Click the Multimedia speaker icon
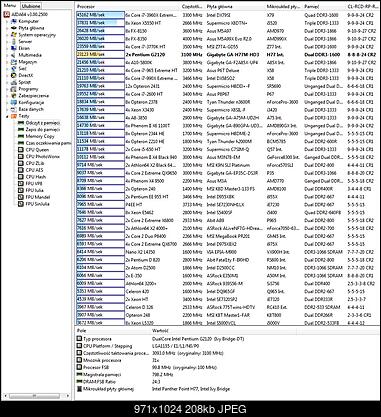 (x=14, y=55)
